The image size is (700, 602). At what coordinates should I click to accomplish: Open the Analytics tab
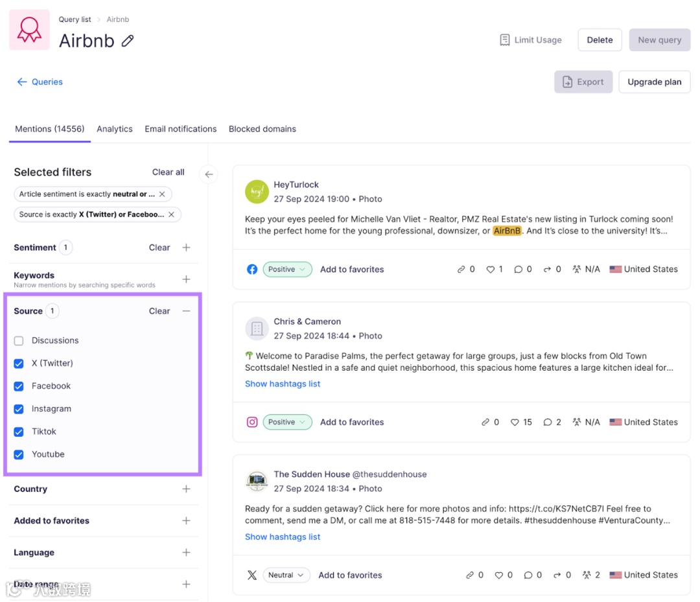point(115,129)
